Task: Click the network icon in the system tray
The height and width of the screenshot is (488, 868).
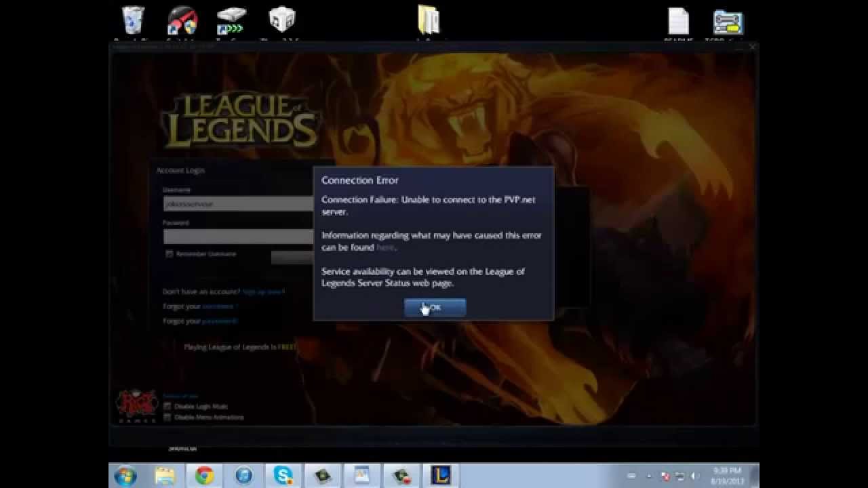Action: coord(680,476)
